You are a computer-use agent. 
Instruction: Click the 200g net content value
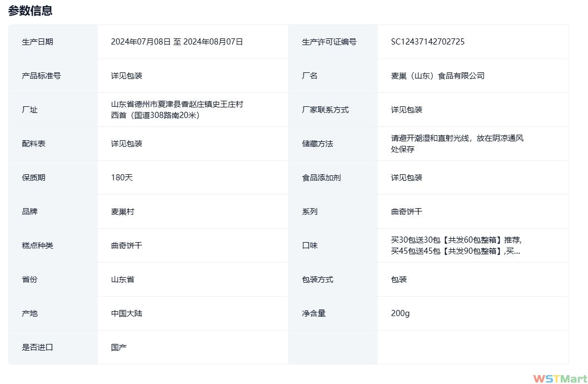pos(400,313)
